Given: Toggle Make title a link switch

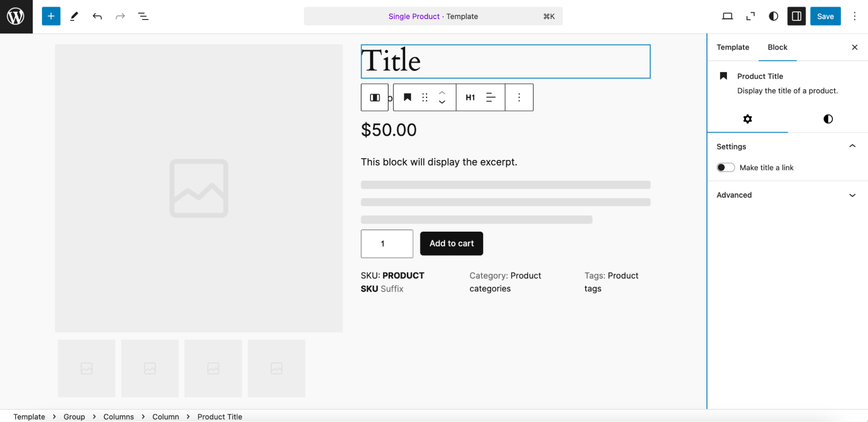Looking at the screenshot, I should pos(726,168).
